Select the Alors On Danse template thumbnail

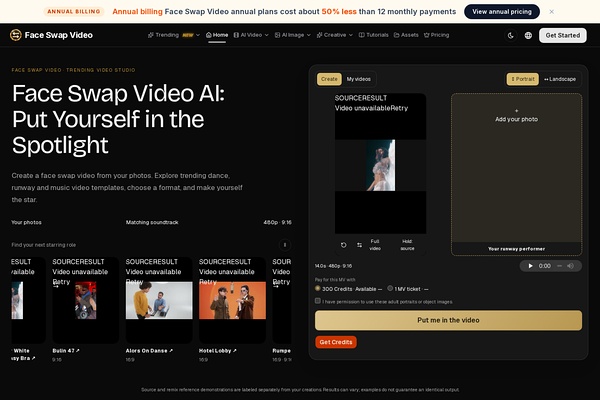click(159, 300)
